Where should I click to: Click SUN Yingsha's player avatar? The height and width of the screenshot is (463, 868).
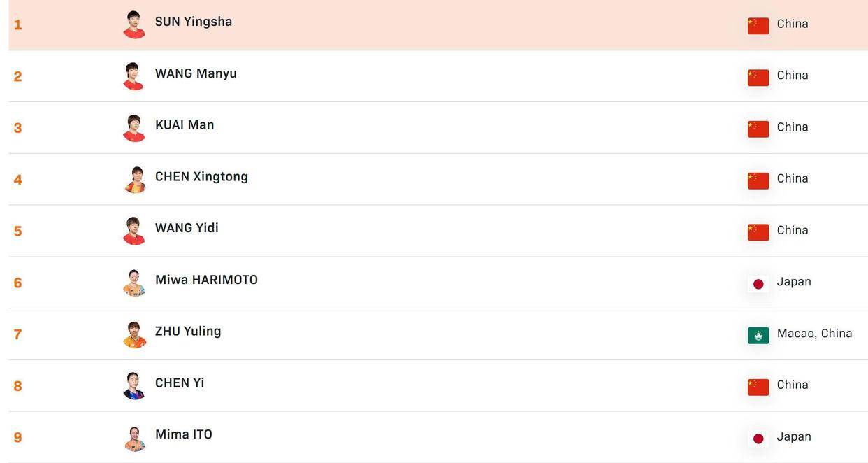tap(134, 24)
